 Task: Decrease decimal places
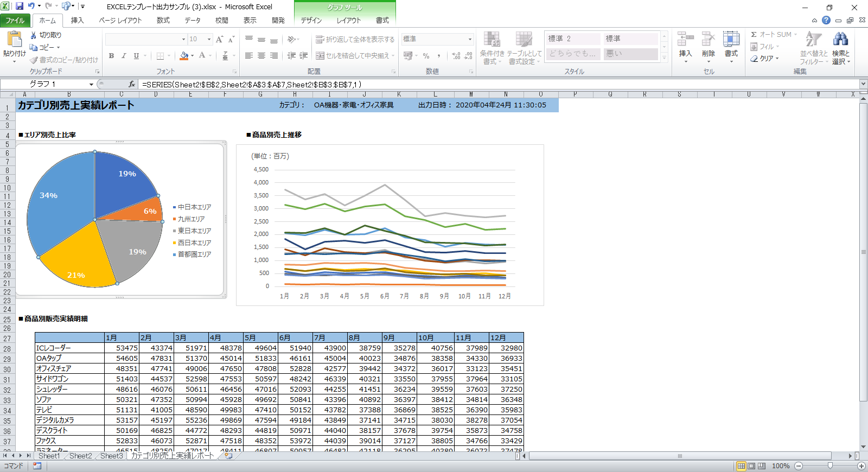[469, 55]
